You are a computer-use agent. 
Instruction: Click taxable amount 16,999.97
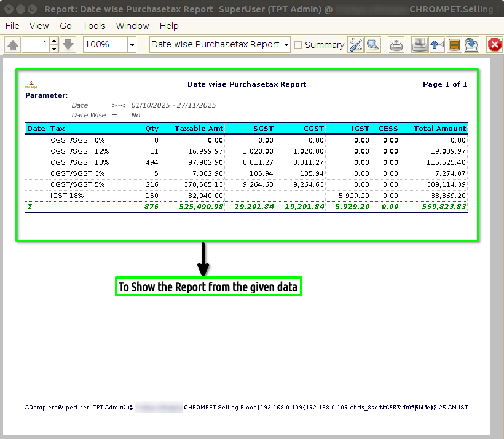(x=205, y=151)
